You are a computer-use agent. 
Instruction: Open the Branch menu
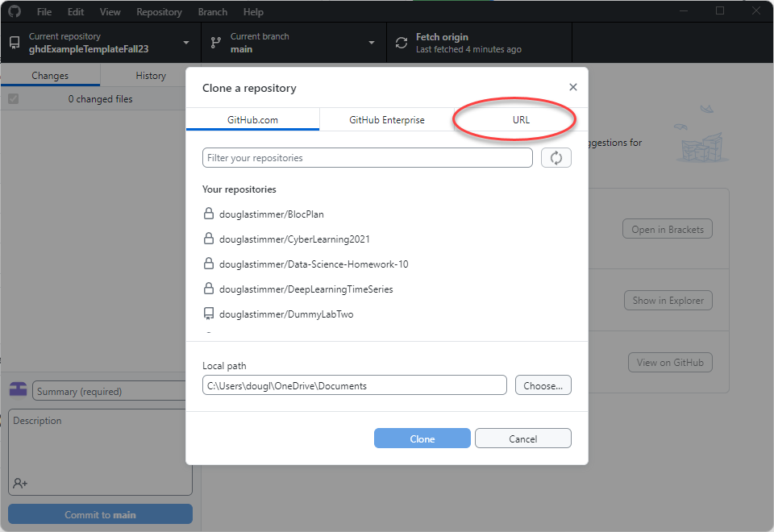tap(213, 12)
